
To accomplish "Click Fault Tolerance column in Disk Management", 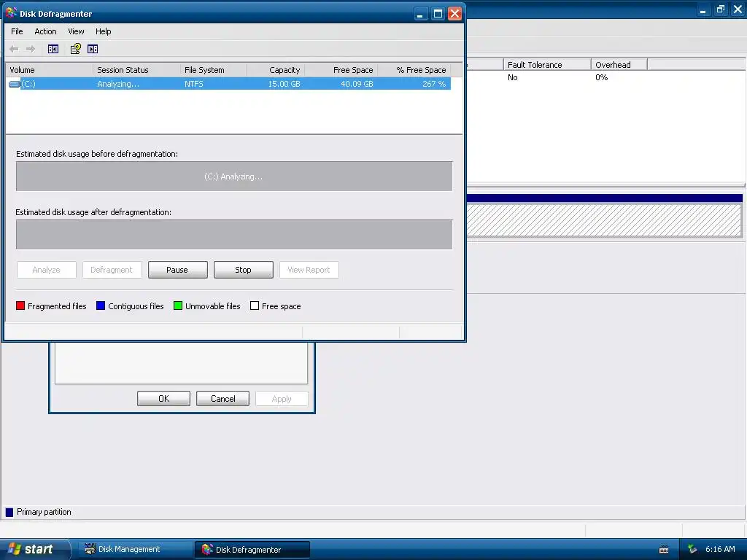I will (547, 65).
